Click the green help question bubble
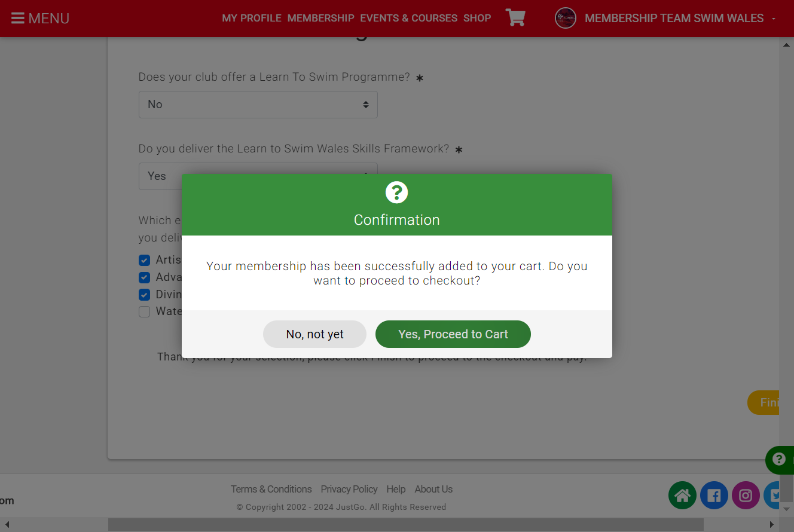Image resolution: width=794 pixels, height=532 pixels. pos(780,460)
